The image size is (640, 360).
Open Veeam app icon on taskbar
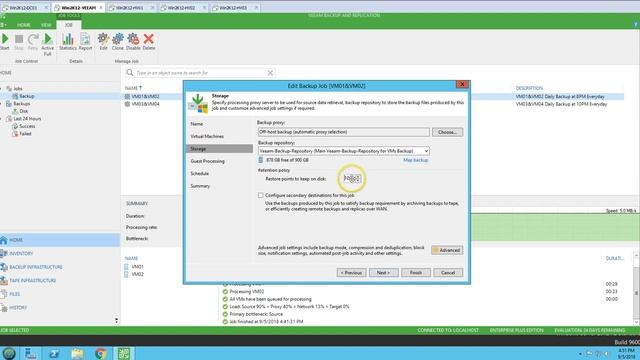click(124, 353)
